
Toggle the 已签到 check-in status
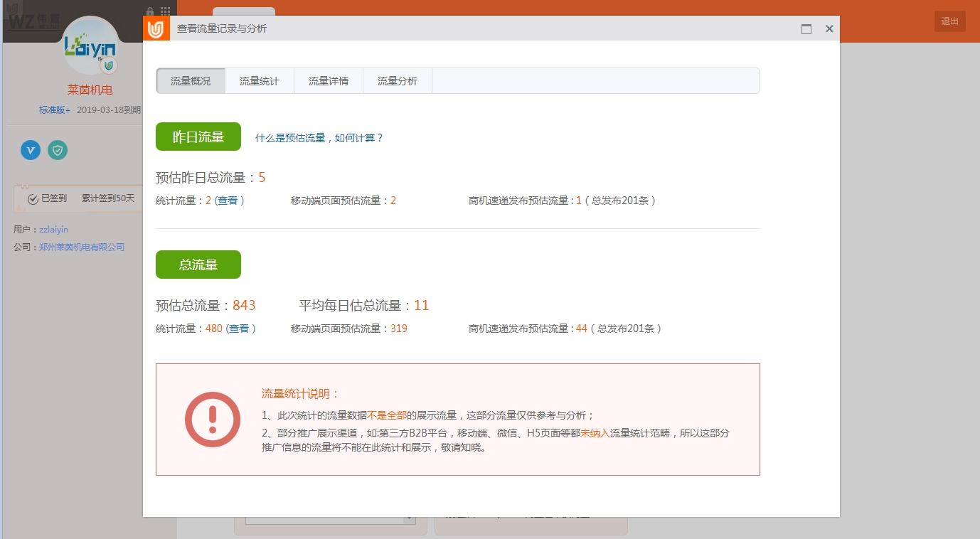tap(47, 198)
